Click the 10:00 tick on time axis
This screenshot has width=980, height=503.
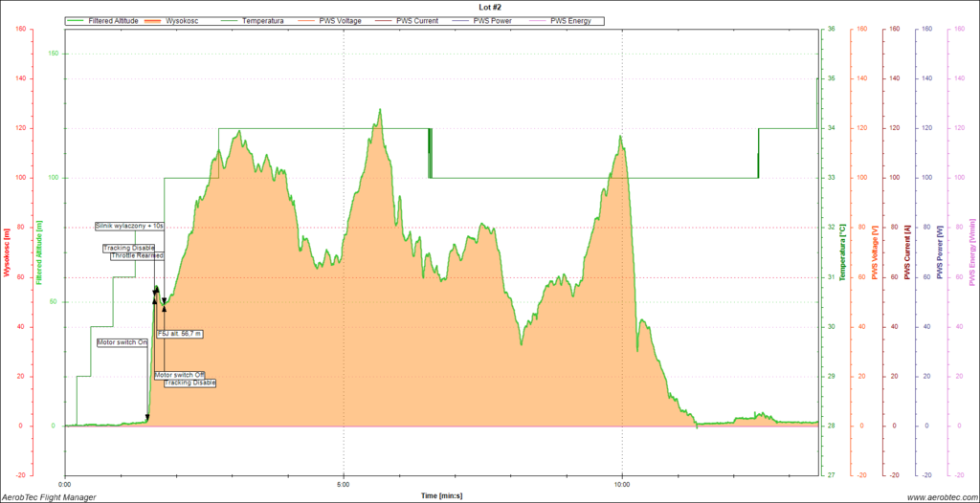[622, 484]
